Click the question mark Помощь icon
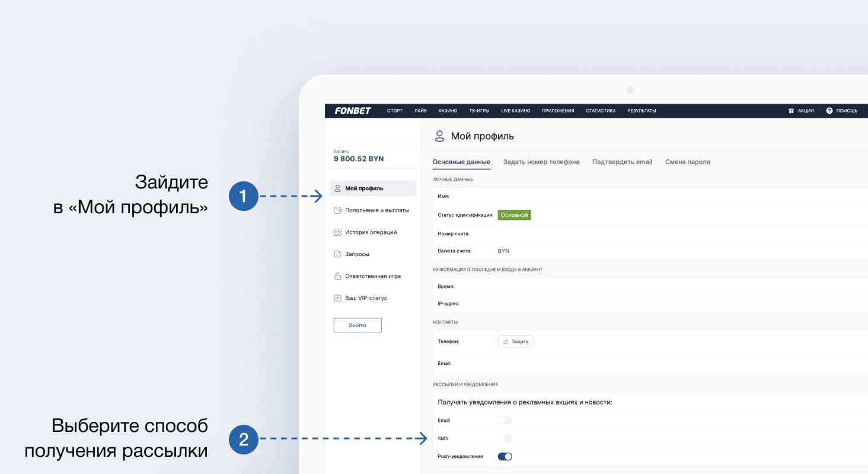 [829, 111]
